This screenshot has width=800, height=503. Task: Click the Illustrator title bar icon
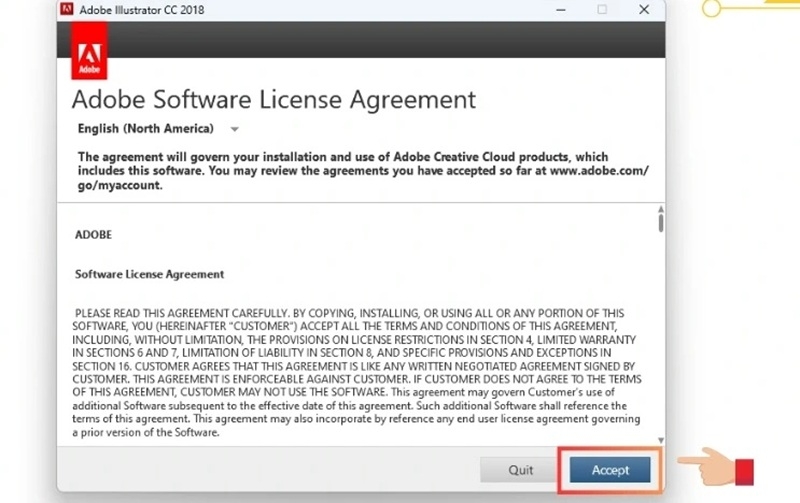point(67,9)
